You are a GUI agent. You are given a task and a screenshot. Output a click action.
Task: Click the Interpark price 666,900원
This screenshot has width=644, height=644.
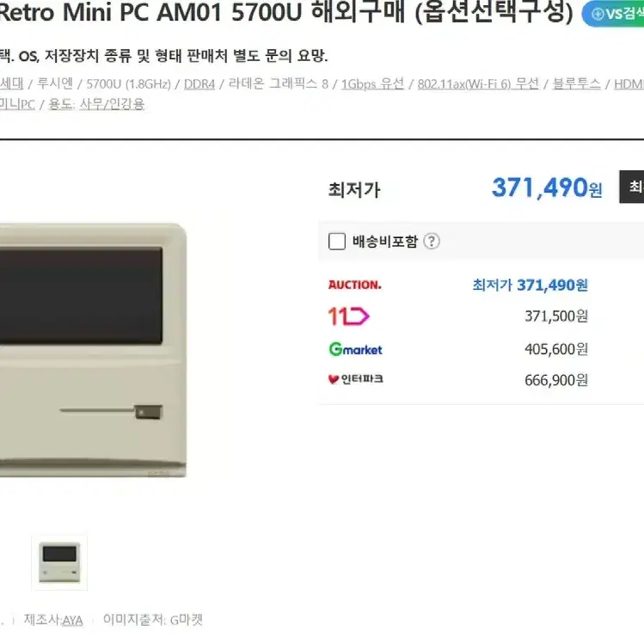[x=556, y=380]
